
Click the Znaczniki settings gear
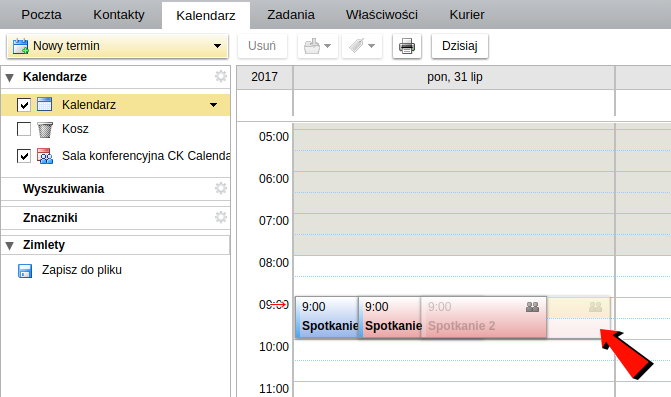221,217
